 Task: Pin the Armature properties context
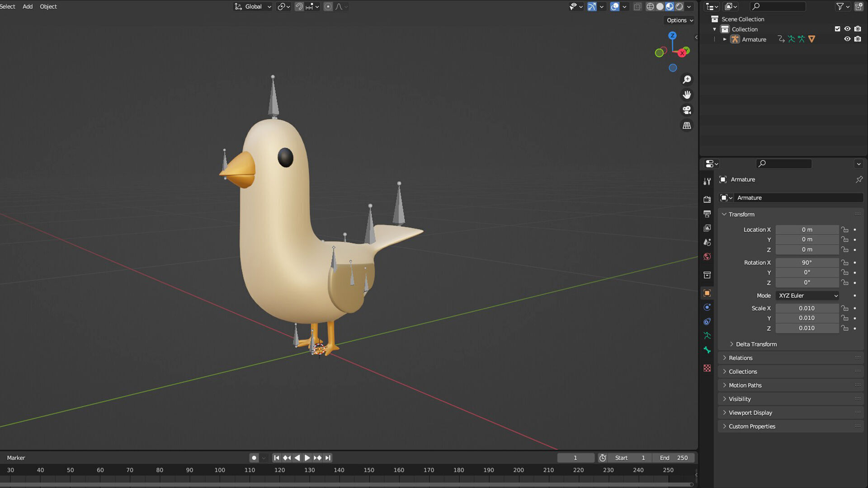[859, 179]
